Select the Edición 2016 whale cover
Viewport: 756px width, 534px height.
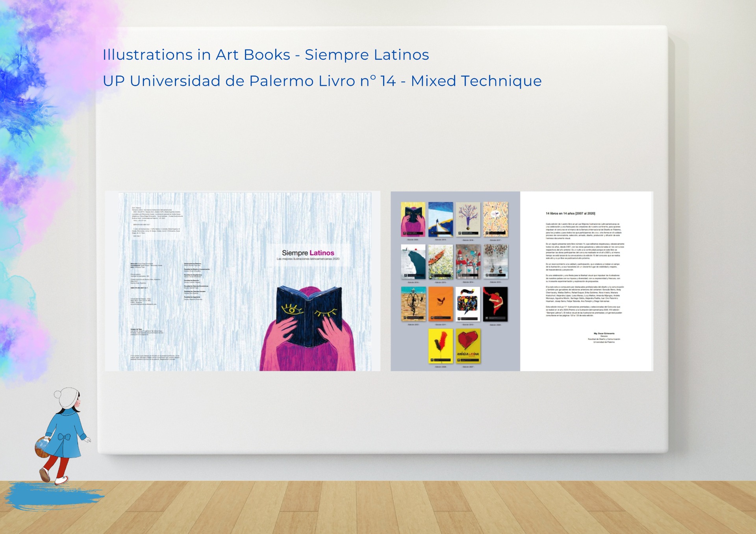pos(413,262)
